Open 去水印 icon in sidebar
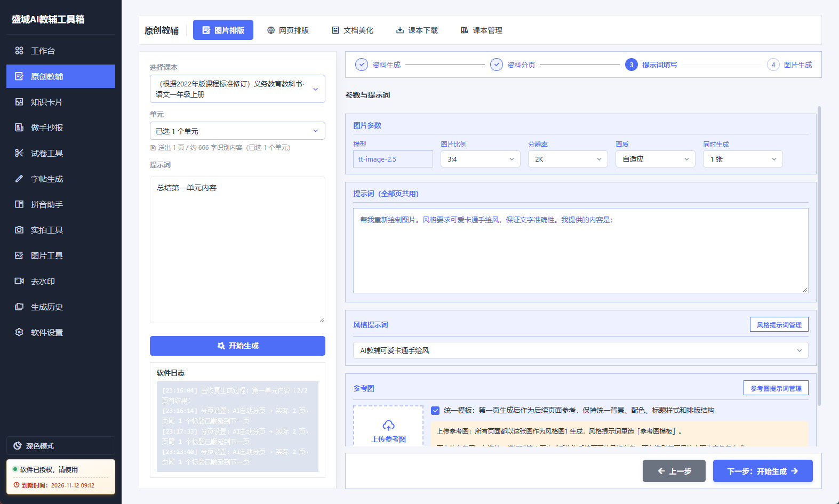839x504 pixels. coord(19,281)
